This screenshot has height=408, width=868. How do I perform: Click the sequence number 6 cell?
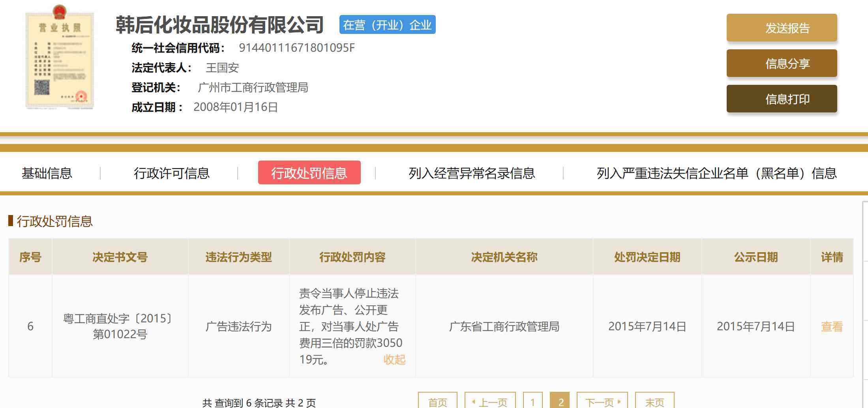coord(30,326)
